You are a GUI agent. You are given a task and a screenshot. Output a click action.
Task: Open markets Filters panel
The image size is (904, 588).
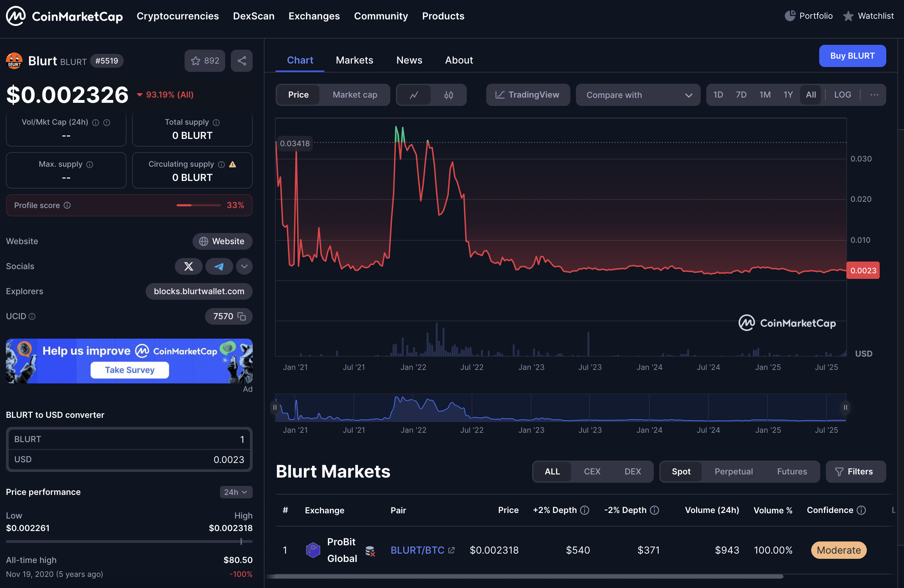(856, 472)
